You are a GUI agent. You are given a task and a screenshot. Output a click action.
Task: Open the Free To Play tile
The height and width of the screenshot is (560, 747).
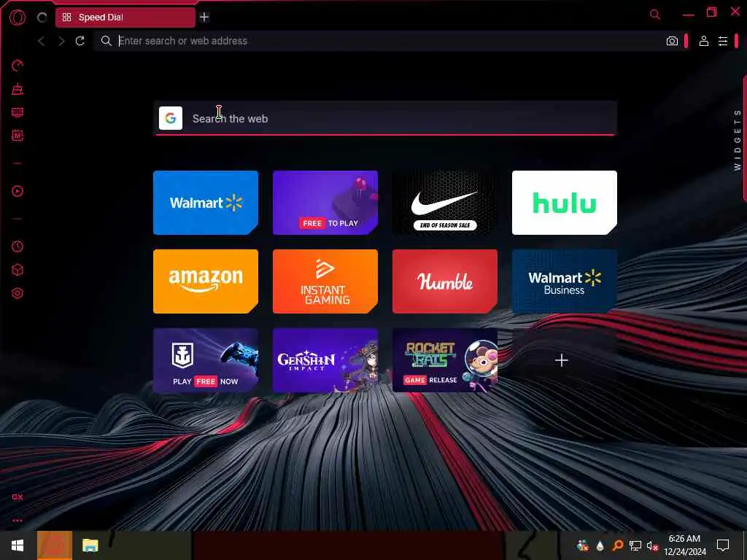[325, 203]
